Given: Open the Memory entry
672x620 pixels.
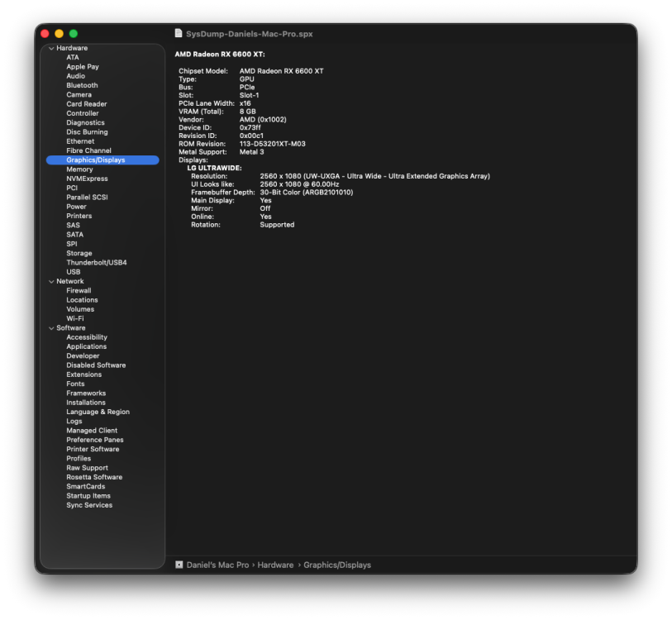Looking at the screenshot, I should pos(79,169).
